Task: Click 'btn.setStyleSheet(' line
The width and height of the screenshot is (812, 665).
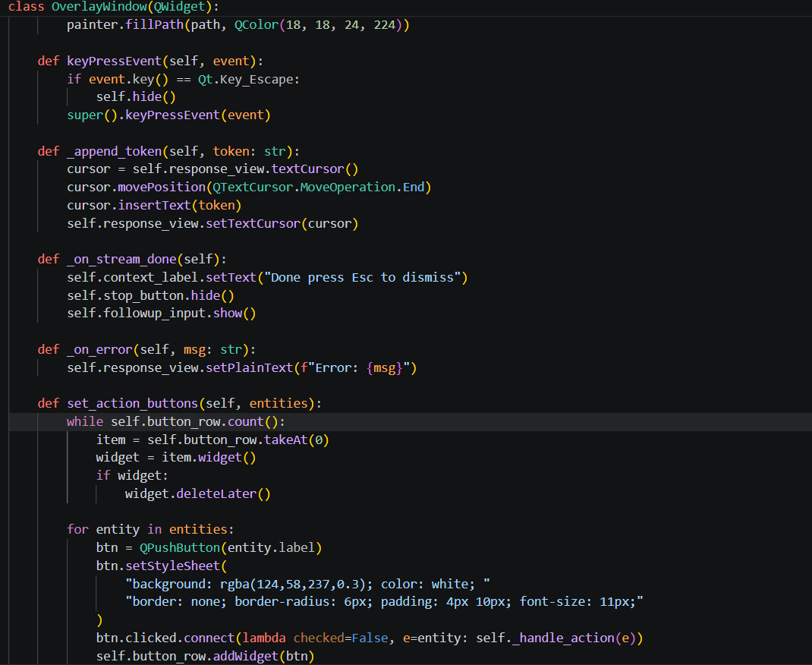Action: [x=161, y=566]
